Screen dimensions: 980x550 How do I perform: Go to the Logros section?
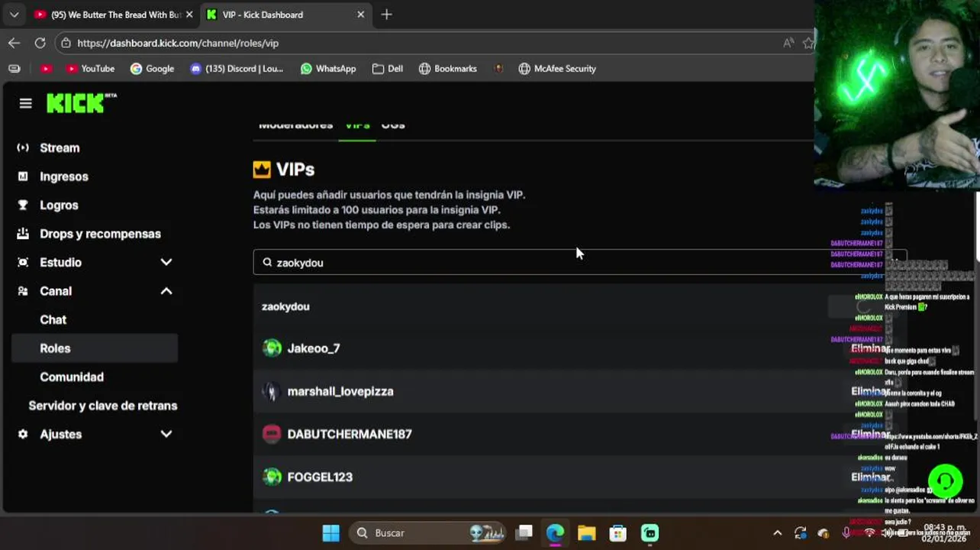[x=59, y=205]
